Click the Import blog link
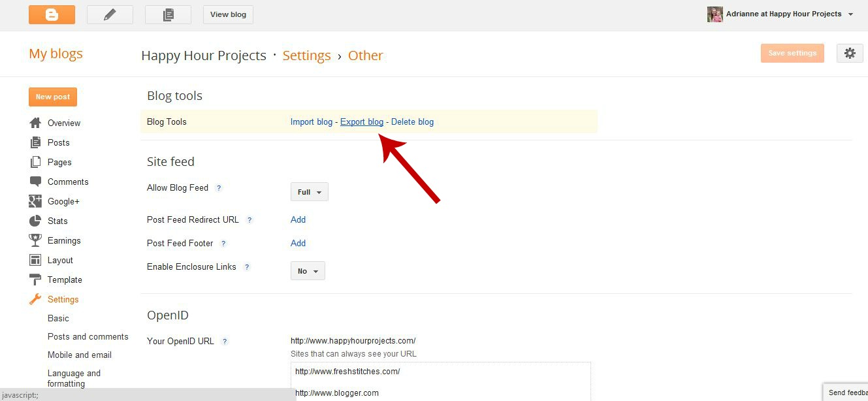This screenshot has height=401, width=868. click(x=312, y=122)
